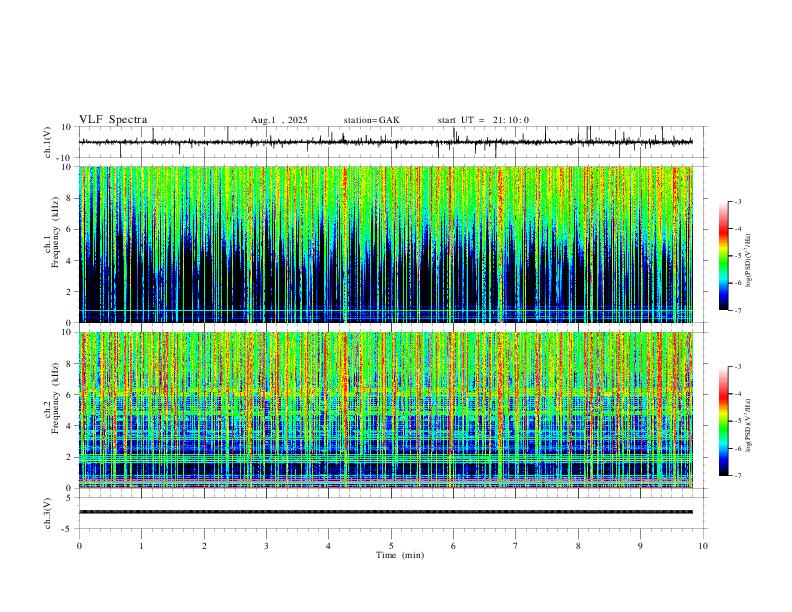Click the 'VLF Spectra' plot title
The width and height of the screenshot is (792, 612).
pos(113,120)
